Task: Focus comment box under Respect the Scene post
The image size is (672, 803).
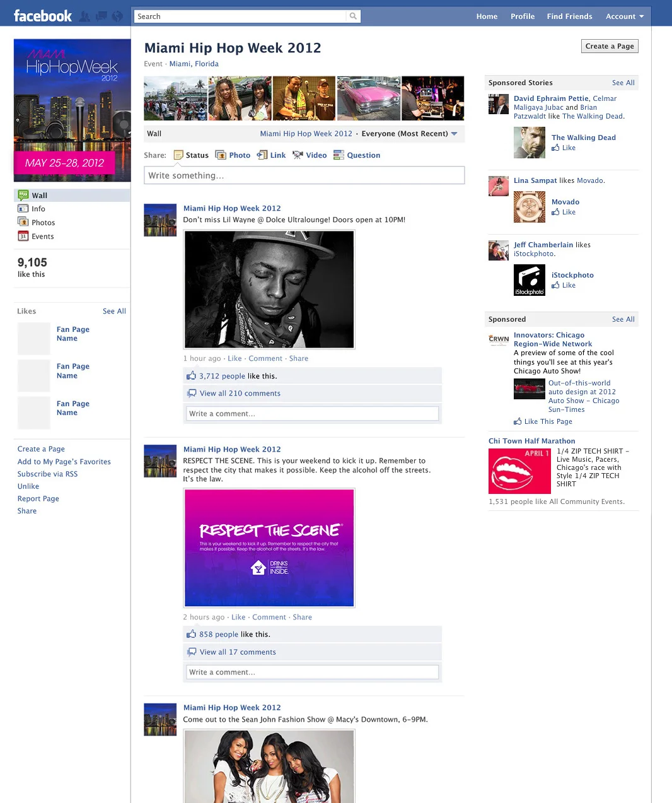Action: coord(313,672)
